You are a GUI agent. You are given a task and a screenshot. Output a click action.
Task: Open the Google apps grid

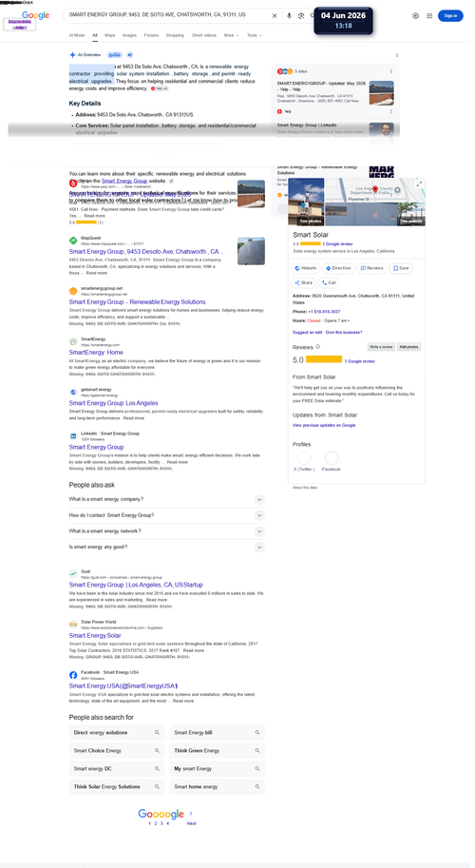(x=429, y=16)
